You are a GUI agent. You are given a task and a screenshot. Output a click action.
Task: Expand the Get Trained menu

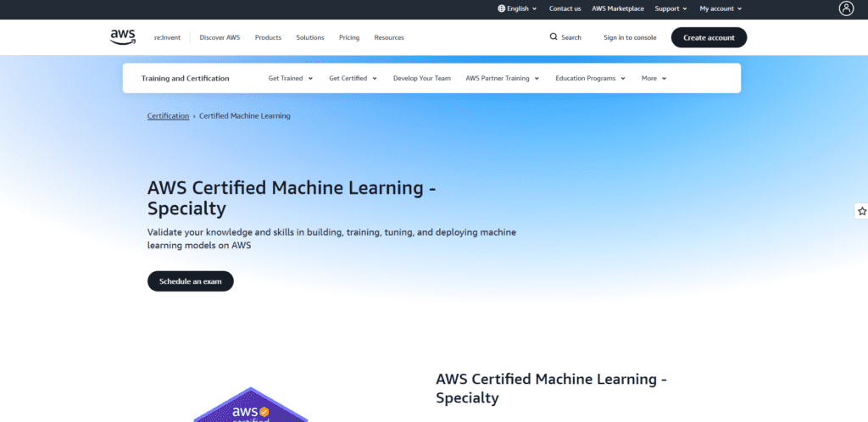tap(291, 78)
